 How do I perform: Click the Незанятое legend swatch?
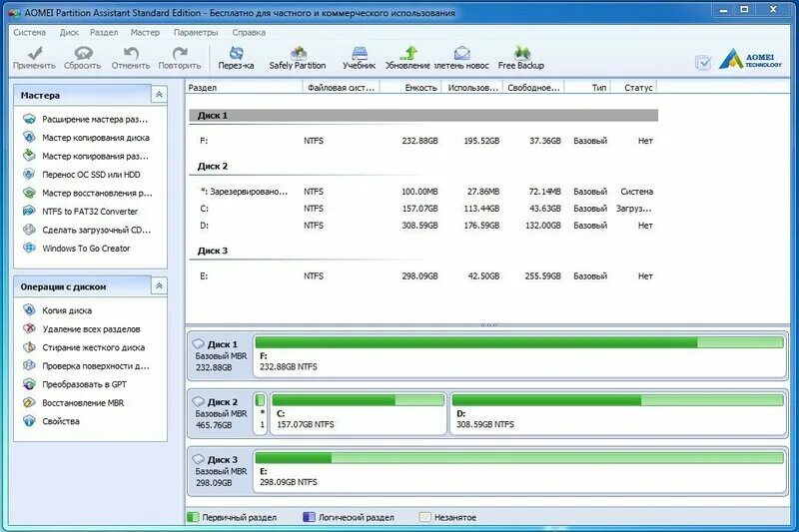pyautogui.click(x=424, y=517)
